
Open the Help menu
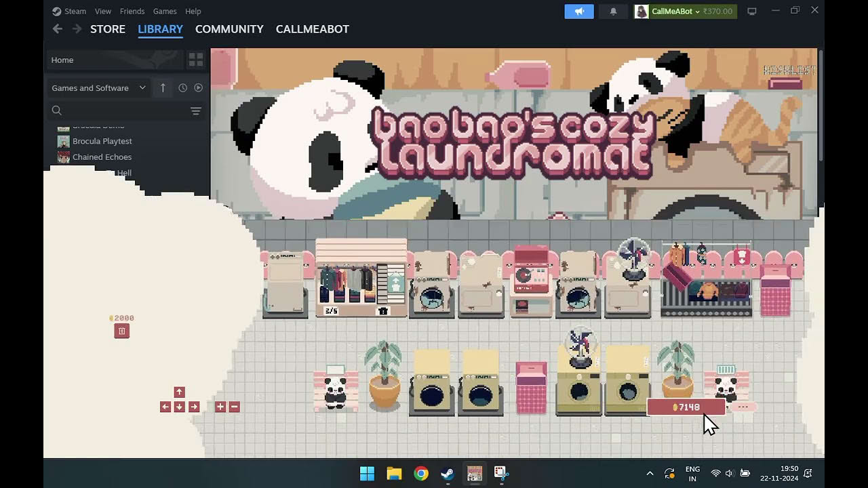pos(193,11)
